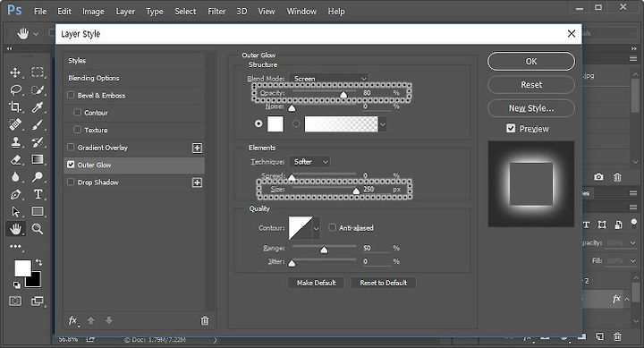Open the glow gradient picker arrow
644x348 pixels.
(383, 124)
